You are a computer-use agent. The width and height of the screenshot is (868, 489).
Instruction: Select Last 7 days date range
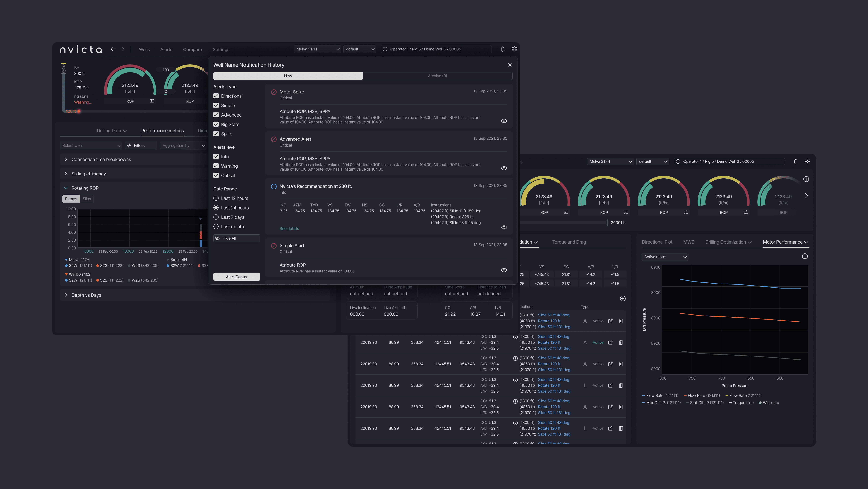pos(216,217)
